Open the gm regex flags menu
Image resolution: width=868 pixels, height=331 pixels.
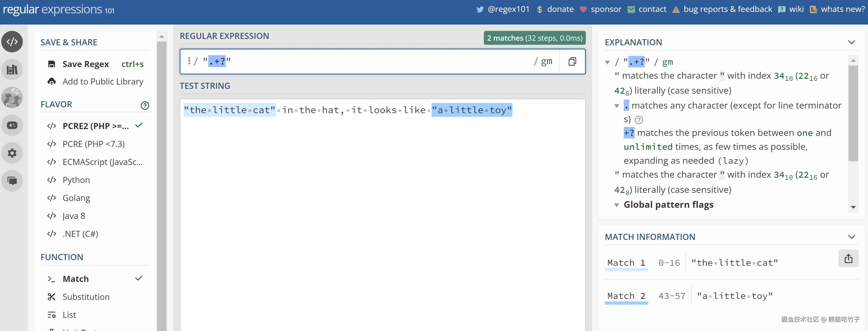546,61
